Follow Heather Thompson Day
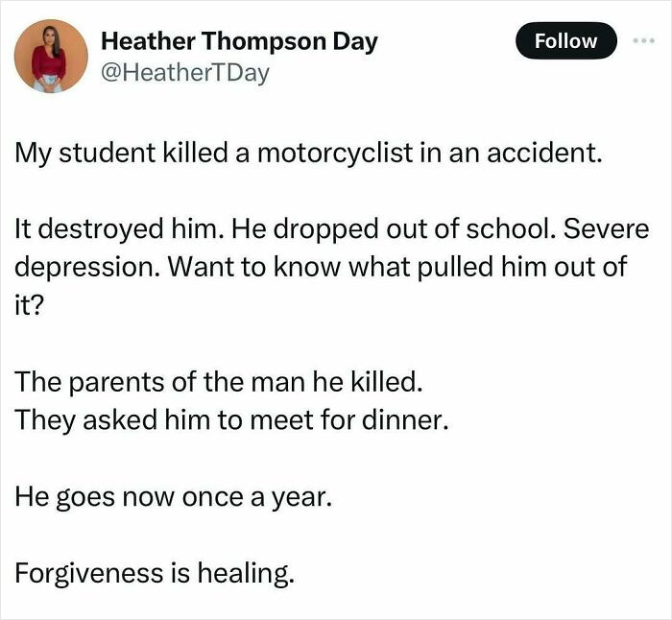Screen dimensions: 672x620 566,40
